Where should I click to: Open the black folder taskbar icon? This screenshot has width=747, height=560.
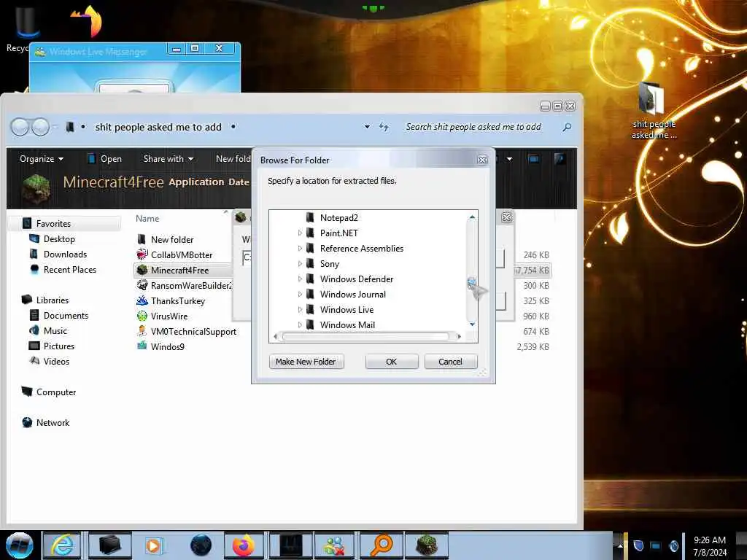[x=109, y=545]
